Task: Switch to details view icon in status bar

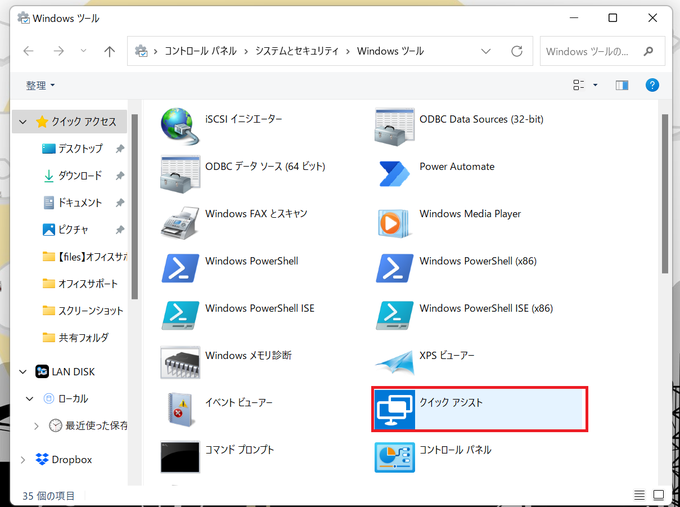Action: point(639,494)
